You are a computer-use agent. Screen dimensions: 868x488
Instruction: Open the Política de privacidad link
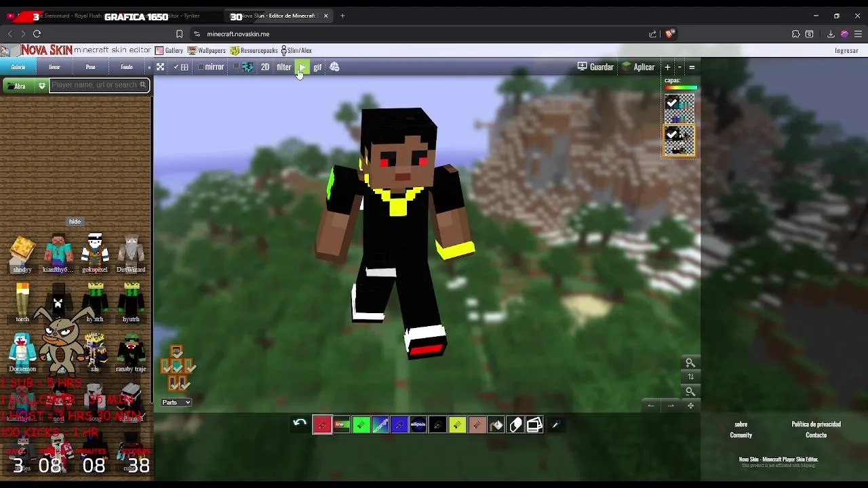pos(816,424)
